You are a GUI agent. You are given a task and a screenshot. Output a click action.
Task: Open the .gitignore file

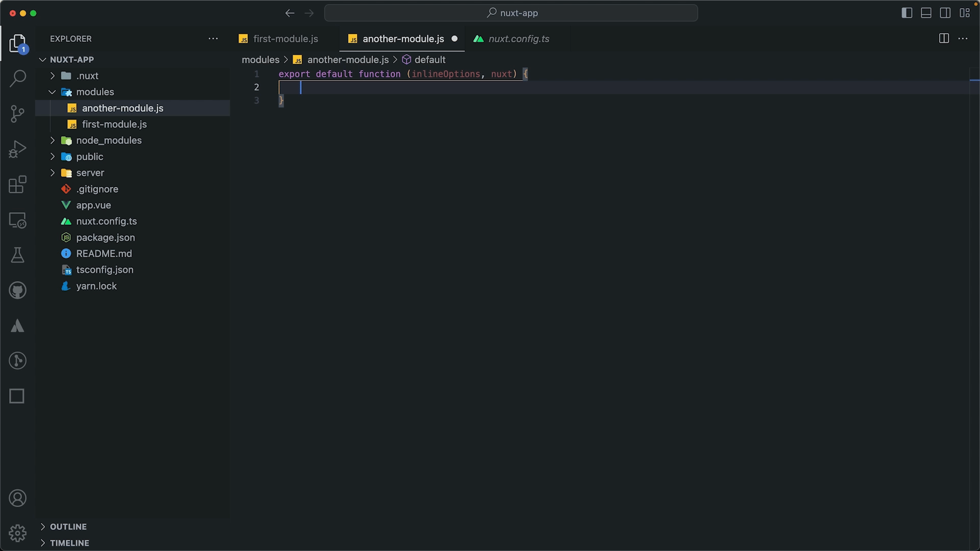pyautogui.click(x=133, y=189)
